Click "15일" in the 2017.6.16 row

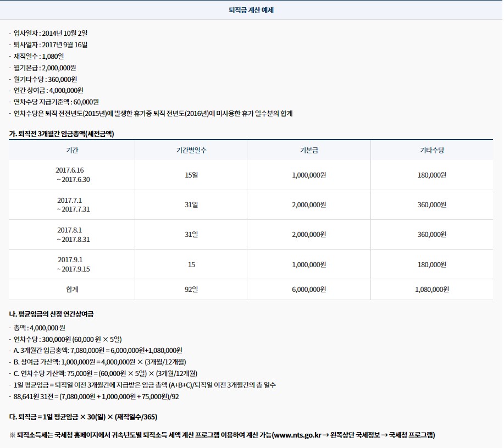[191, 175]
